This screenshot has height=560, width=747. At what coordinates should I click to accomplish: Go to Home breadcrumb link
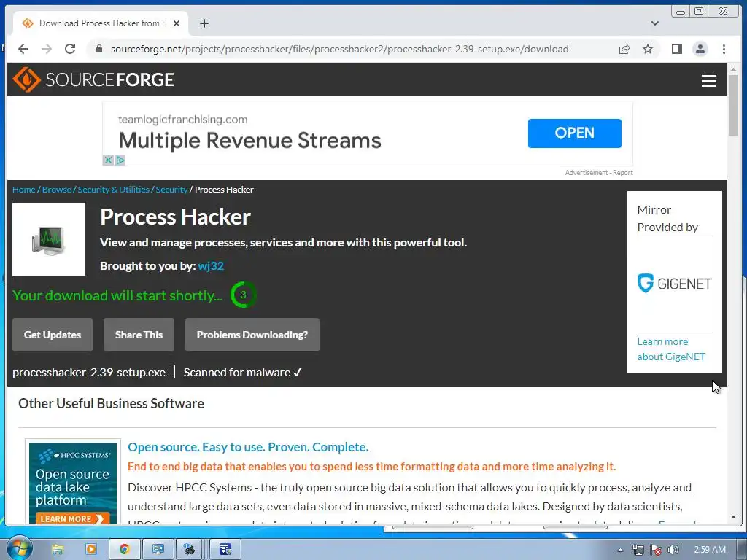[24, 190]
